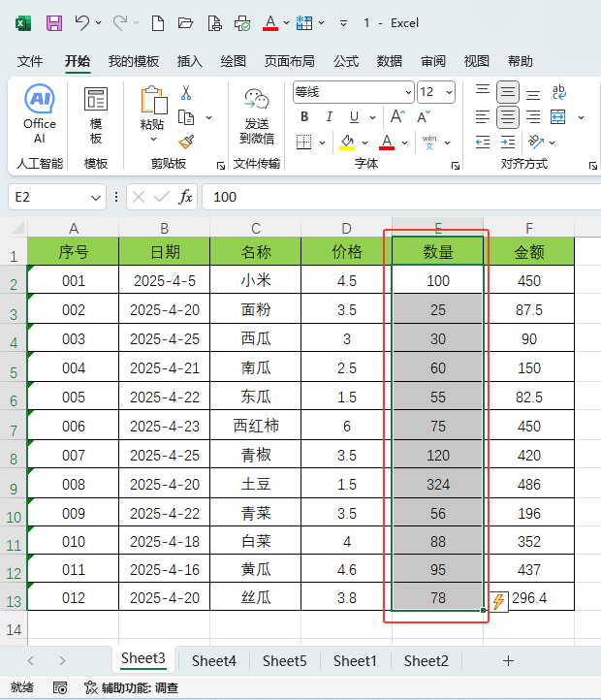Open the clipboard pane launcher
The height and width of the screenshot is (700, 601).
click(x=221, y=166)
